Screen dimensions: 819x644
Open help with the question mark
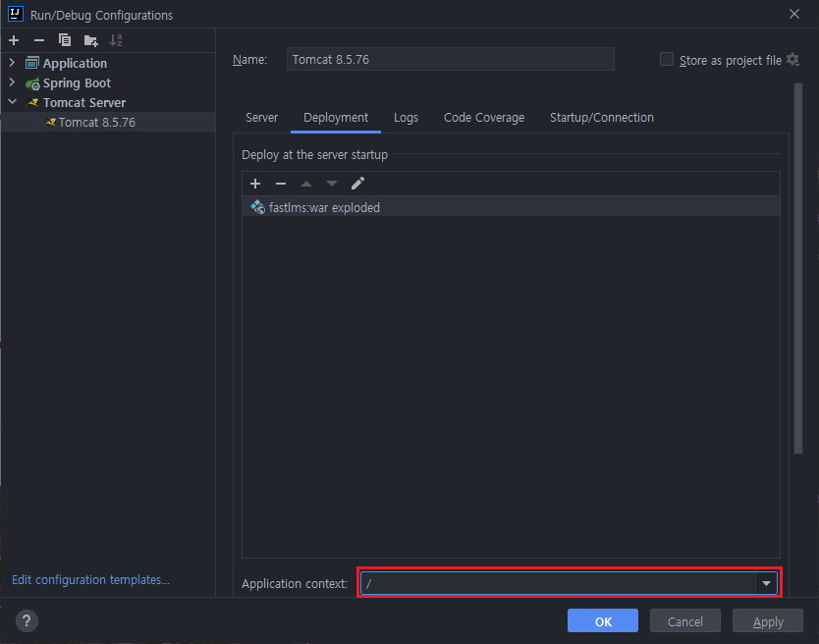pyautogui.click(x=27, y=621)
